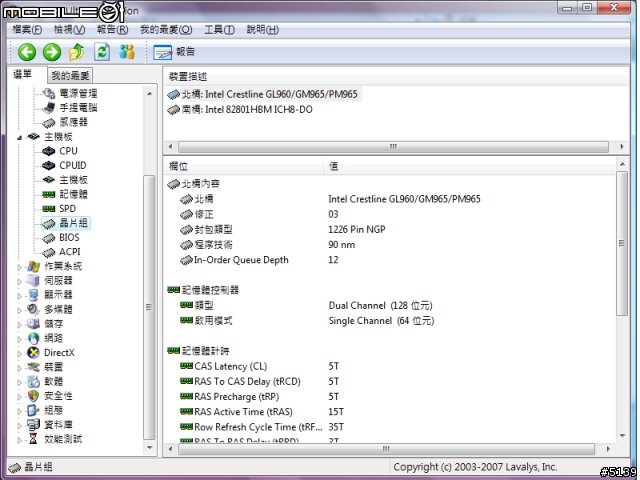Expand the DirectX node
The image size is (640, 480).
coord(19,353)
